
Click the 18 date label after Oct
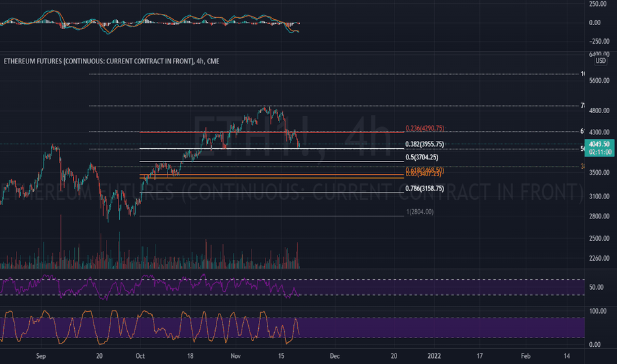tap(190, 356)
